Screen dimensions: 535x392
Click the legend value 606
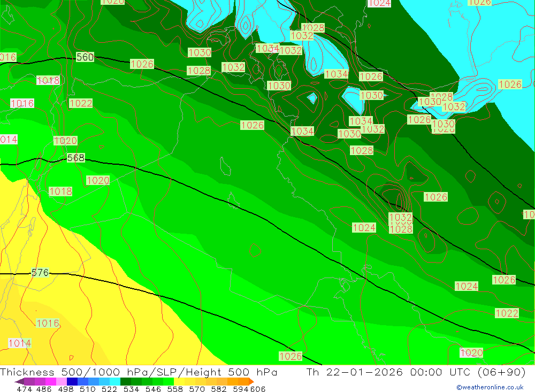(x=258, y=389)
